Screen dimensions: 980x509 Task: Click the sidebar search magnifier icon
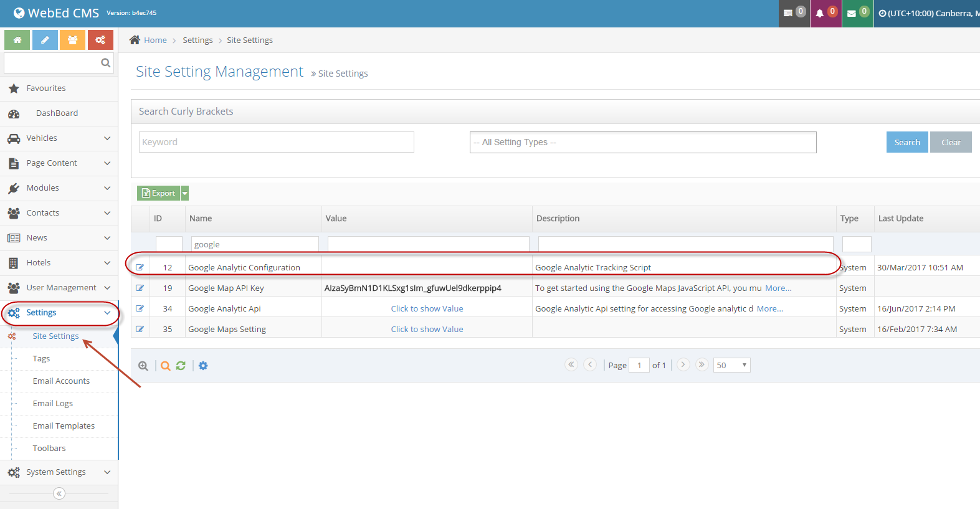[105, 62]
